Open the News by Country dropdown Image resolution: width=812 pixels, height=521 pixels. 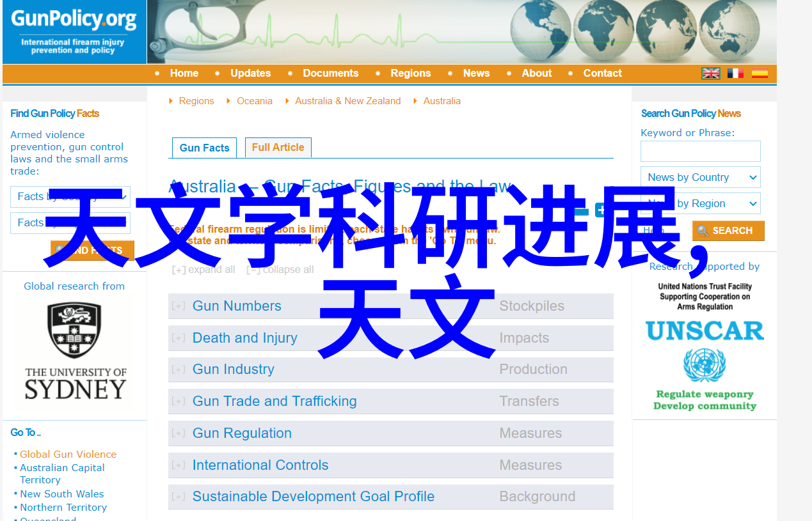(x=700, y=178)
